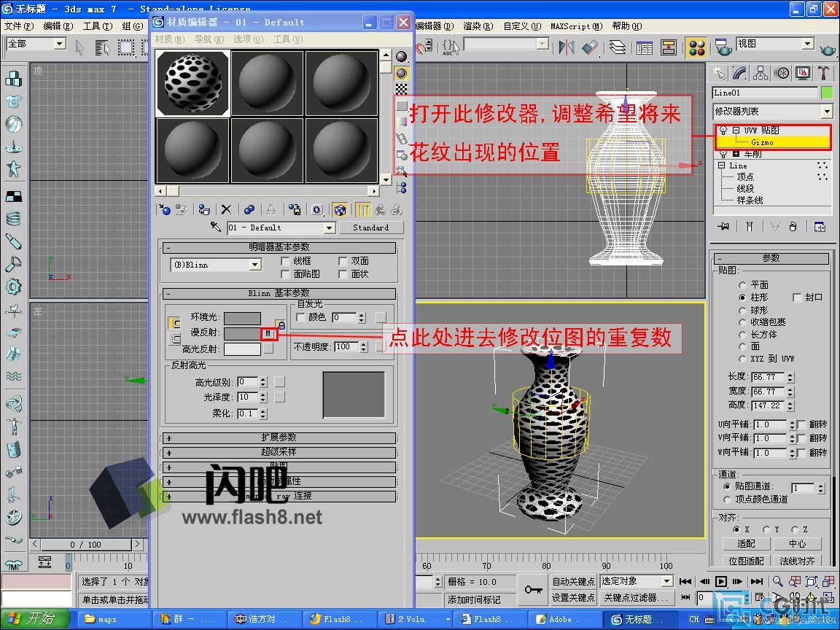Open the 材质(M) menu in Material Editor
The width and height of the screenshot is (840, 630).
[x=164, y=39]
